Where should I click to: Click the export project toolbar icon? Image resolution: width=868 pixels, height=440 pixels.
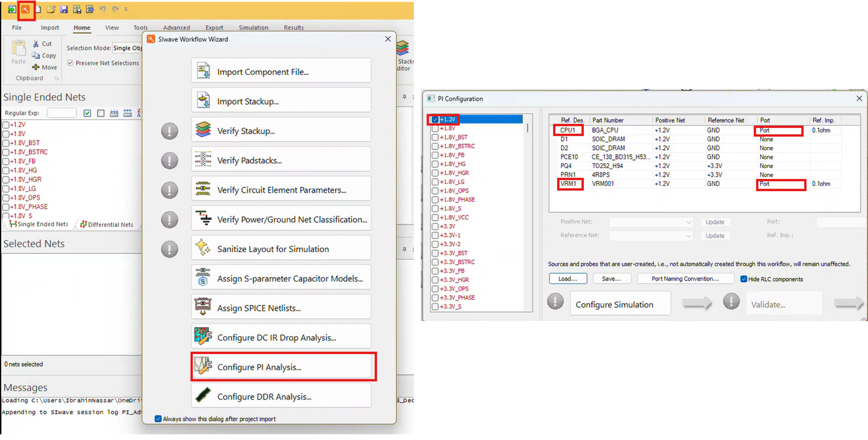click(x=90, y=9)
